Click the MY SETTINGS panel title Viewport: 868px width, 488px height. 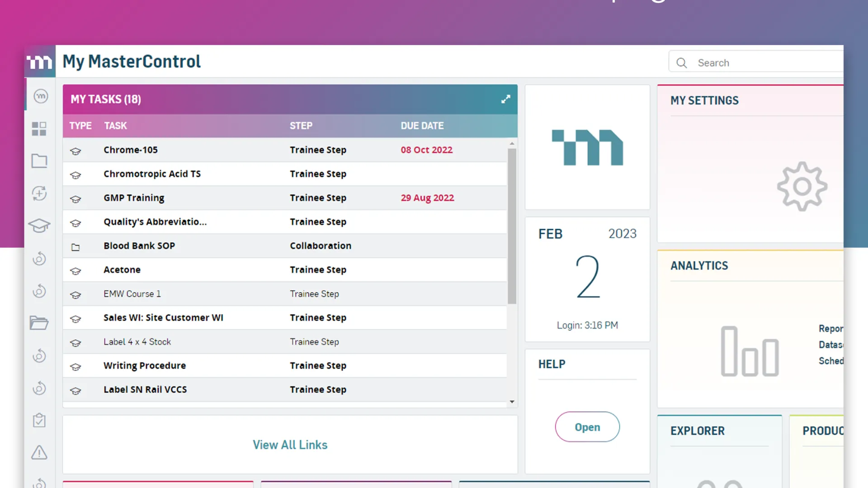pyautogui.click(x=704, y=100)
